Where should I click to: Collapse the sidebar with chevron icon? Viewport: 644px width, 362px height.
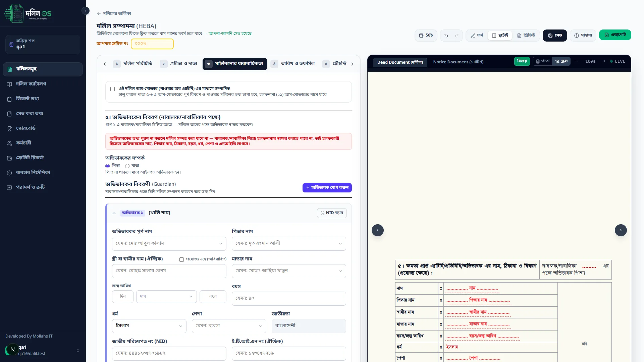(x=86, y=11)
